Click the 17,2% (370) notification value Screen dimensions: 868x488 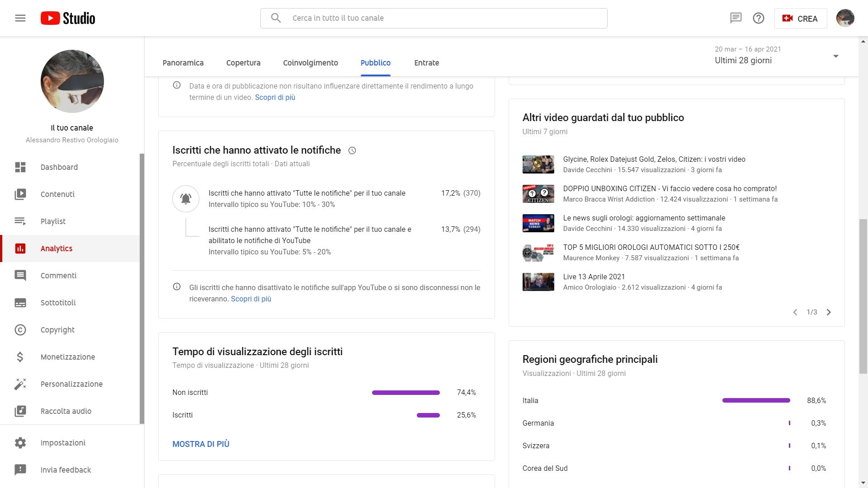point(461,193)
